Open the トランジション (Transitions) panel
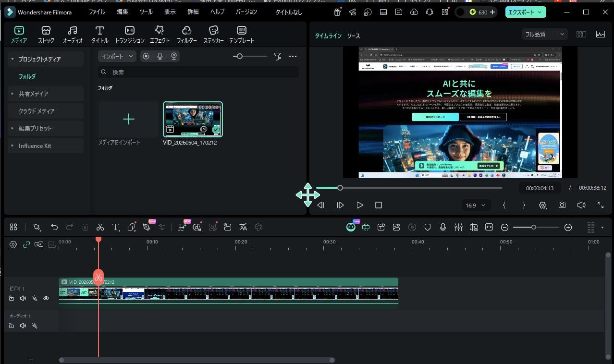The image size is (614, 364). tap(130, 35)
